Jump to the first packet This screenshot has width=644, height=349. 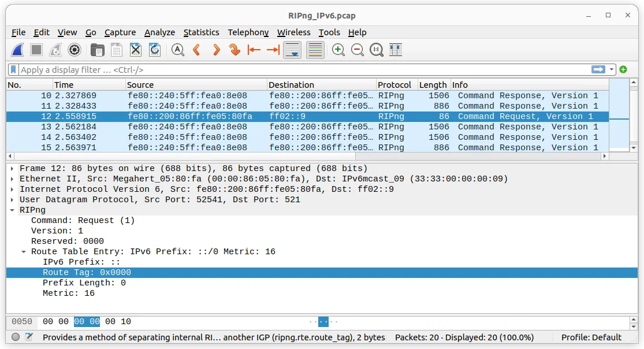pos(254,50)
